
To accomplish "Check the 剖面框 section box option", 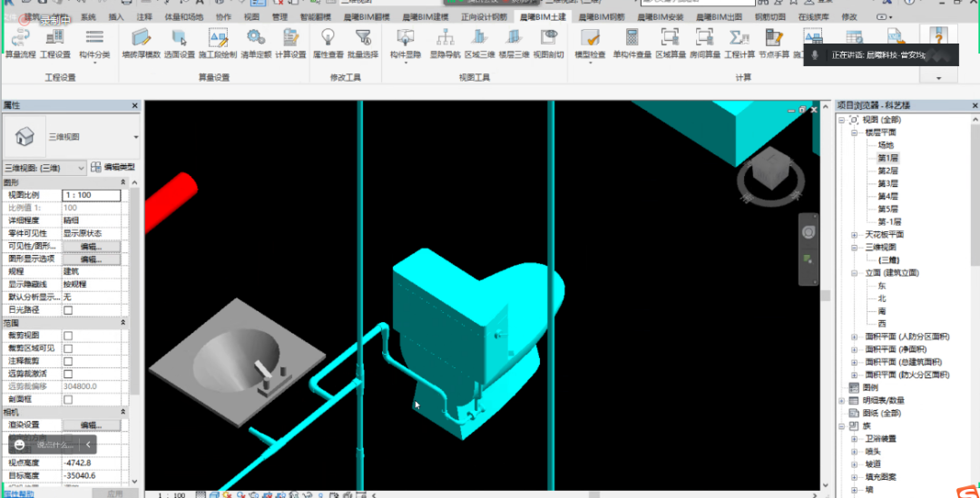I will click(68, 399).
